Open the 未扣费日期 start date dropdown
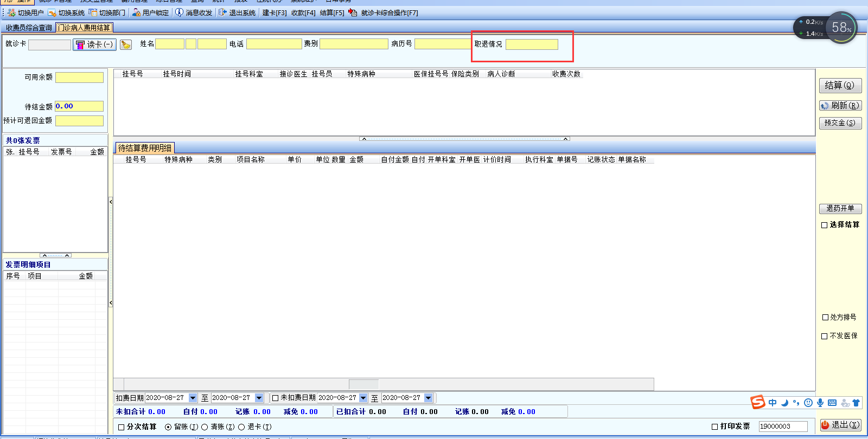 pyautogui.click(x=363, y=398)
